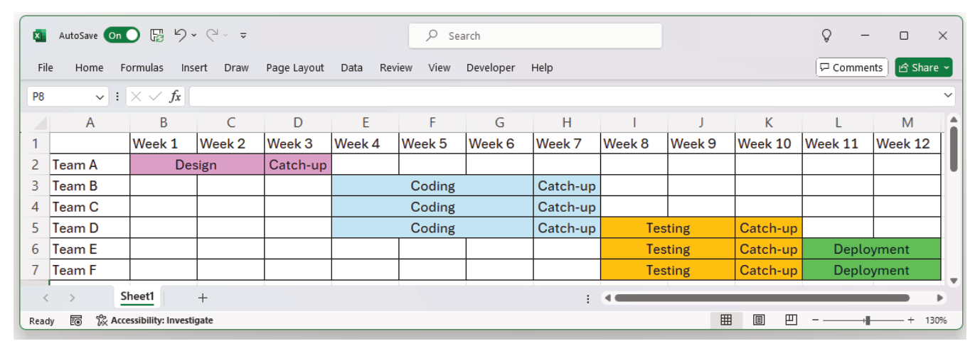Open the Undo history dropdown
This screenshot has width=980, height=351.
[x=194, y=36]
